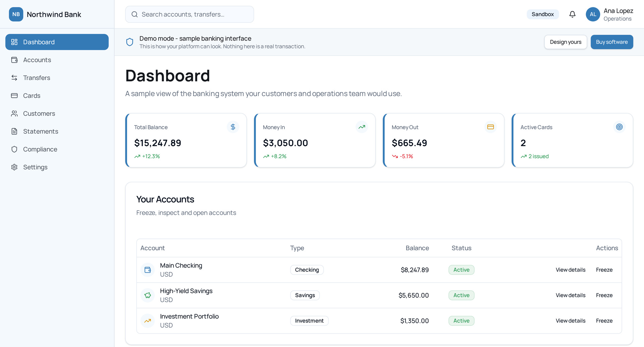This screenshot has width=644, height=347.
Task: Click the search magnifier icon
Action: 135,14
